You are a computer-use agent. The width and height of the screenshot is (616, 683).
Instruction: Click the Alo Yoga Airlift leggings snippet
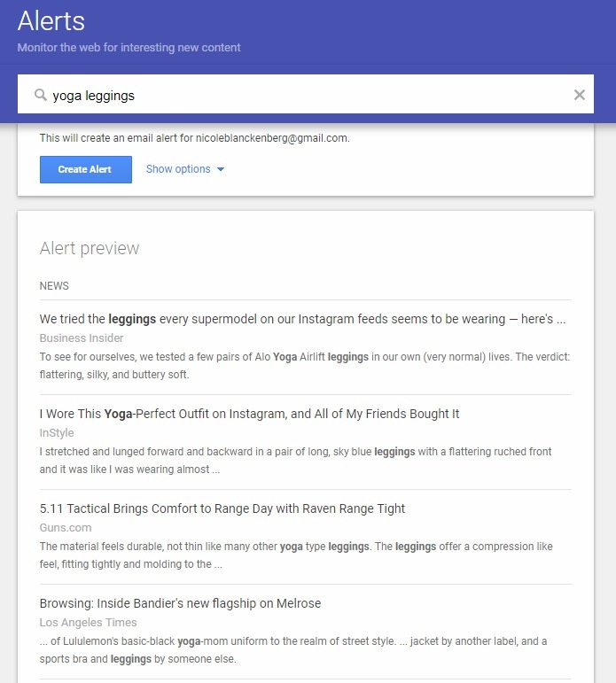pyautogui.click(x=305, y=366)
